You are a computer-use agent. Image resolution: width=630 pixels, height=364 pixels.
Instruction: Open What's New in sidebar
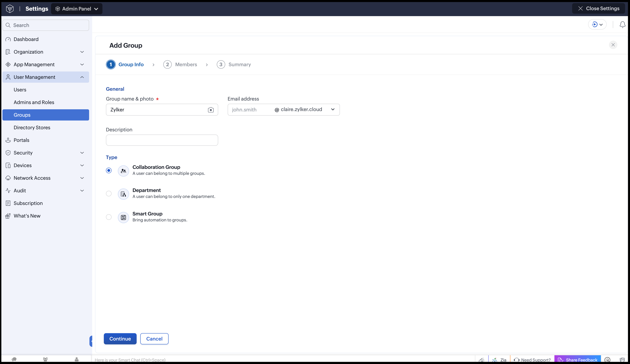(x=46, y=216)
